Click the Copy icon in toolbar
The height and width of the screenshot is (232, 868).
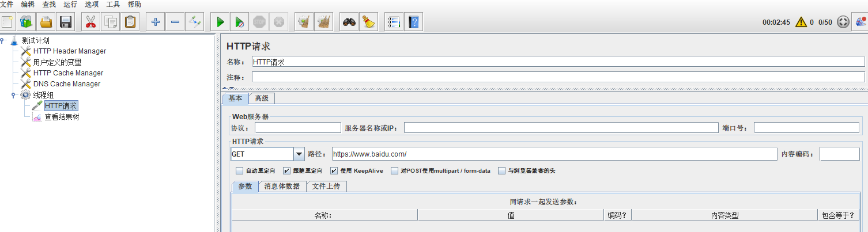[110, 22]
